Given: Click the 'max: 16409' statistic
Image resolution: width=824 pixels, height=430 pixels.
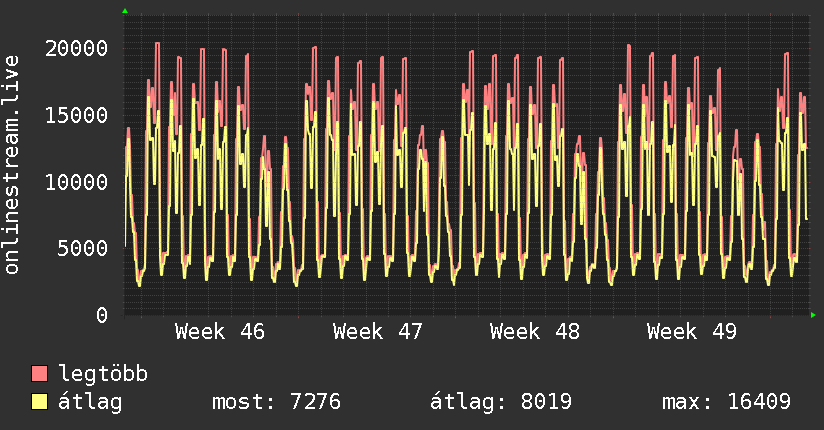Looking at the screenshot, I should pyautogui.click(x=727, y=402).
